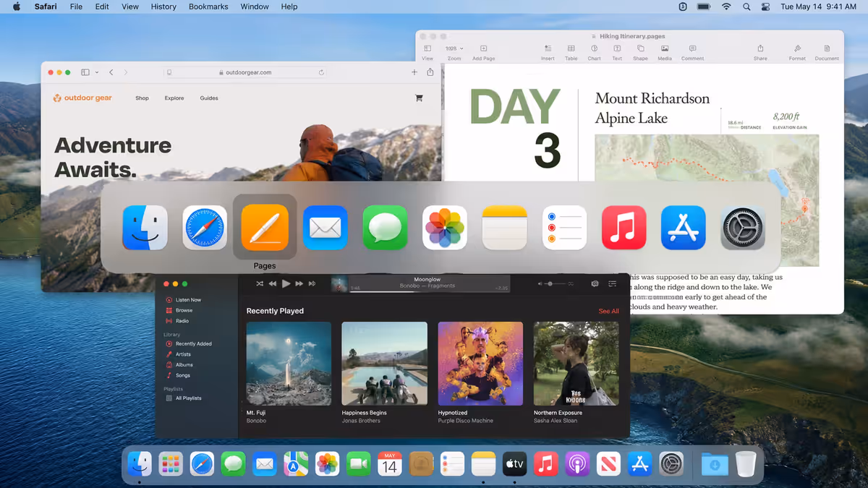Open the Hypnotized album artwork

click(x=480, y=364)
